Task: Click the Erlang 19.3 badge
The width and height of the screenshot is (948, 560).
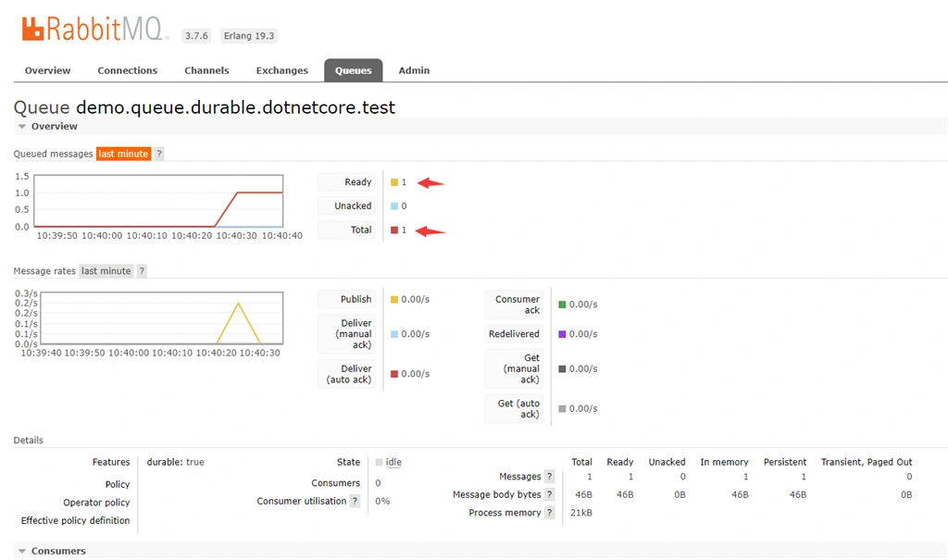Action: click(x=249, y=36)
